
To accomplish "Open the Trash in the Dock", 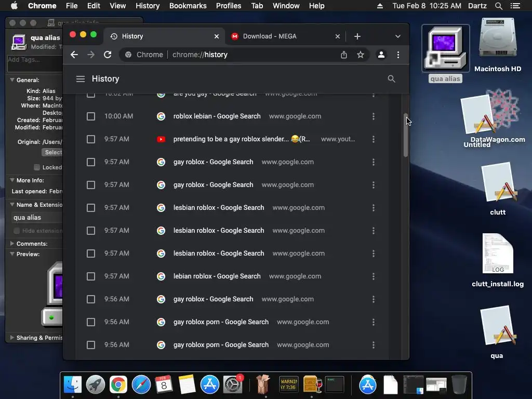I will [x=459, y=384].
